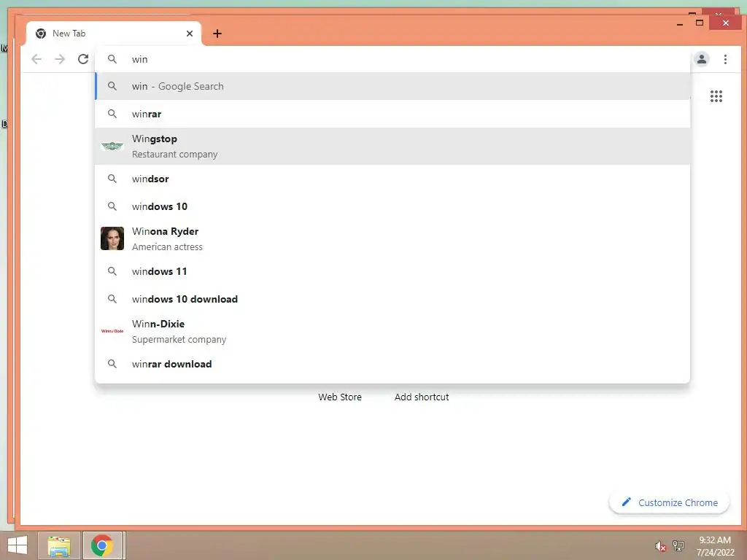
Task: Open a new tab with plus button
Action: 217,34
